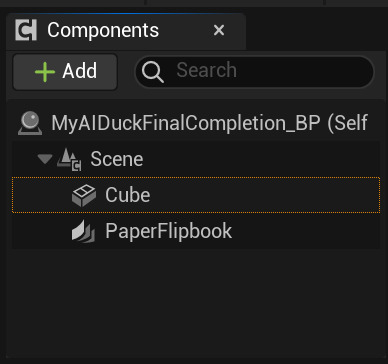The image size is (388, 364).
Task: Click the Components panel icon on the tab
Action: pyautogui.click(x=26, y=31)
